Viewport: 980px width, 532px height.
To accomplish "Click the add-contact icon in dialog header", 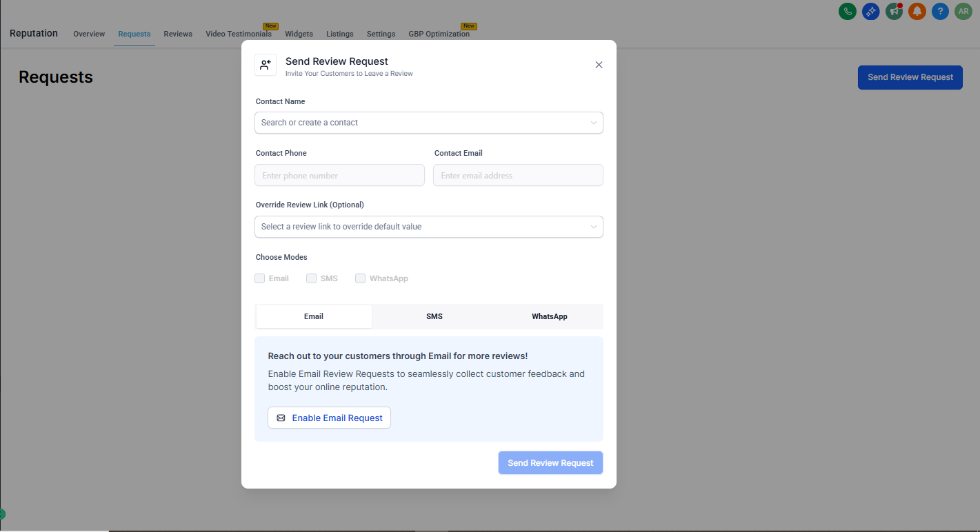I will coord(266,65).
